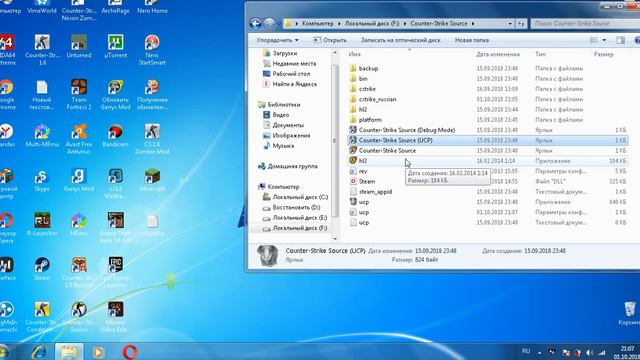Change the view with the views icon
The height and width of the screenshot is (360, 640).
point(594,40)
